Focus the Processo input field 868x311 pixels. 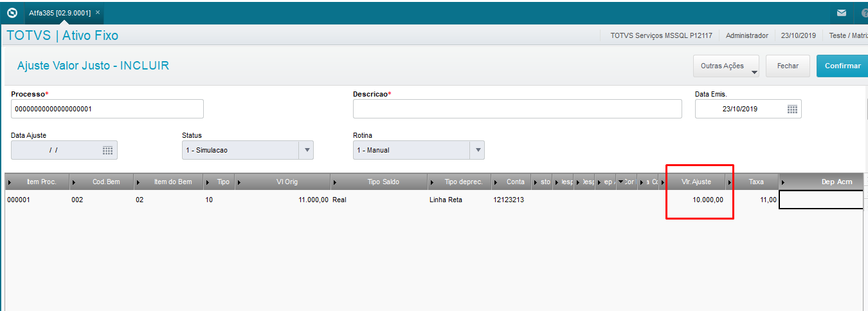(107, 109)
